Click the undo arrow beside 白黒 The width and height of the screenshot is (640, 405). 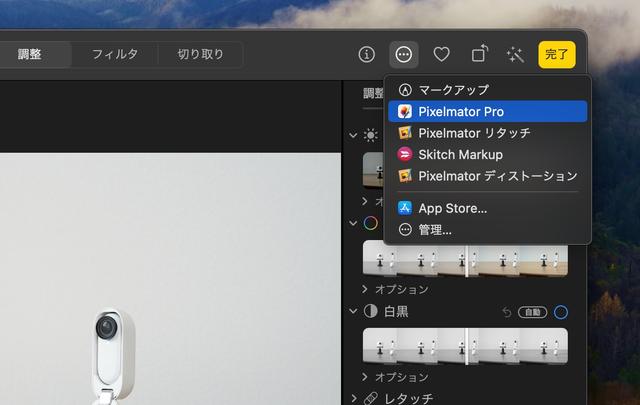(506, 312)
